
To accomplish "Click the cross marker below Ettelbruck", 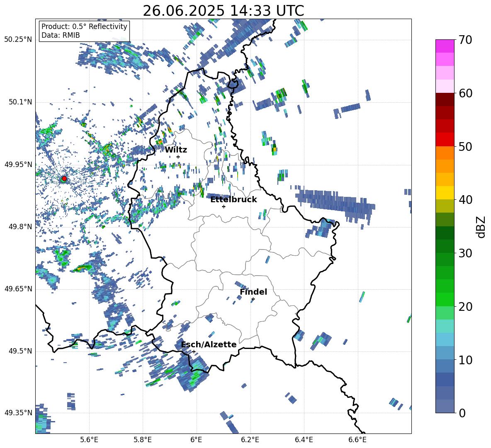I will (224, 206).
